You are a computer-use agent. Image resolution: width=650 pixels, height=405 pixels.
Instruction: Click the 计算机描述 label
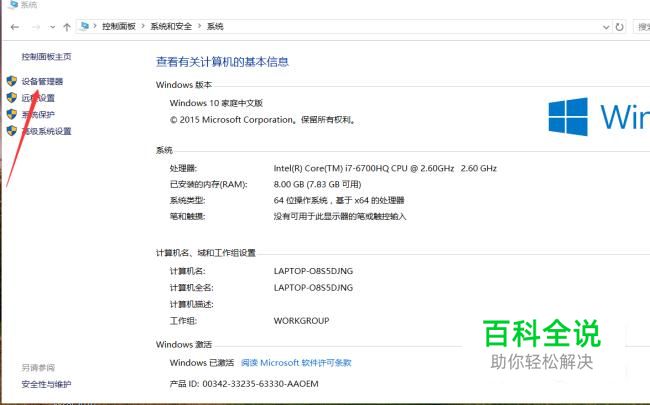(192, 304)
